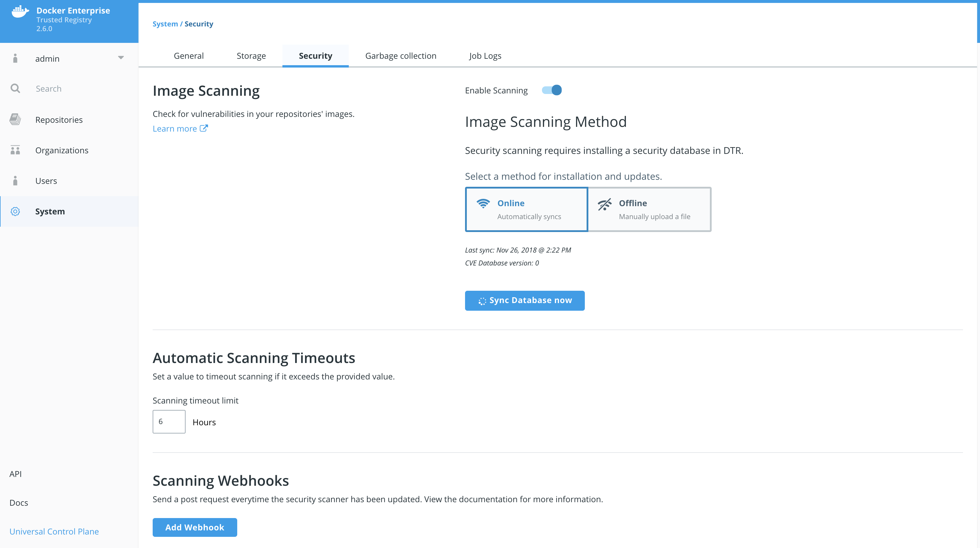Click the Sync Database now button
The image size is (980, 548).
click(525, 301)
